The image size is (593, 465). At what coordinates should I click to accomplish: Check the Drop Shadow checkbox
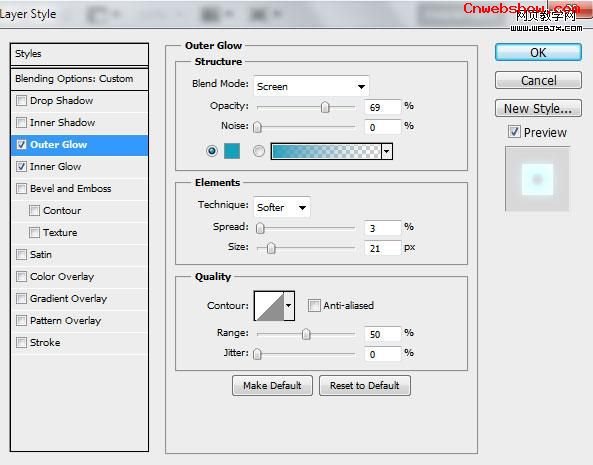[x=22, y=101]
